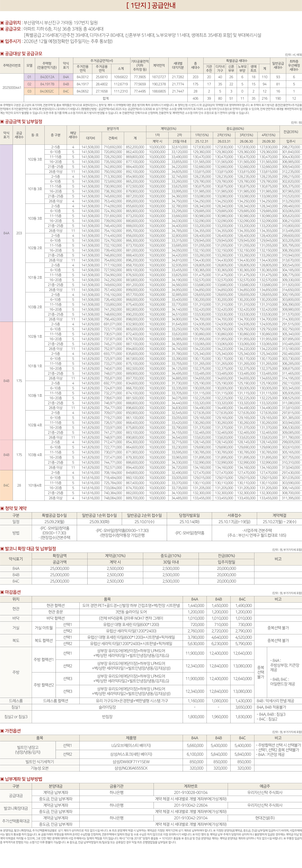Click the orange 84.0652C housing type cell
The height and width of the screenshot is (868, 302).
tap(47, 91)
